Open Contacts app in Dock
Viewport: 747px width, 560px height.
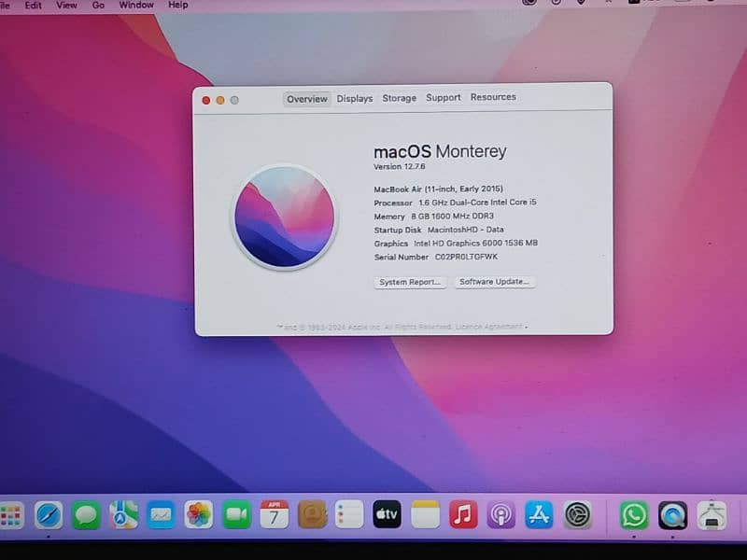(x=312, y=515)
